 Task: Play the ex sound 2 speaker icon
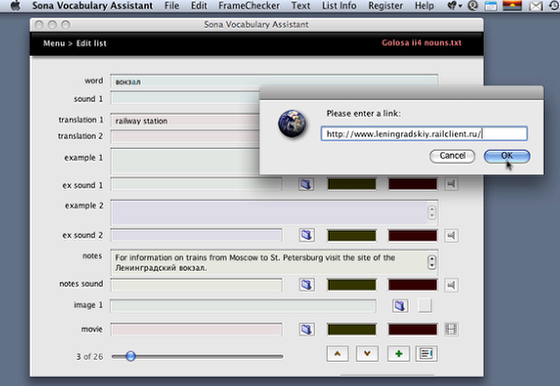point(451,235)
